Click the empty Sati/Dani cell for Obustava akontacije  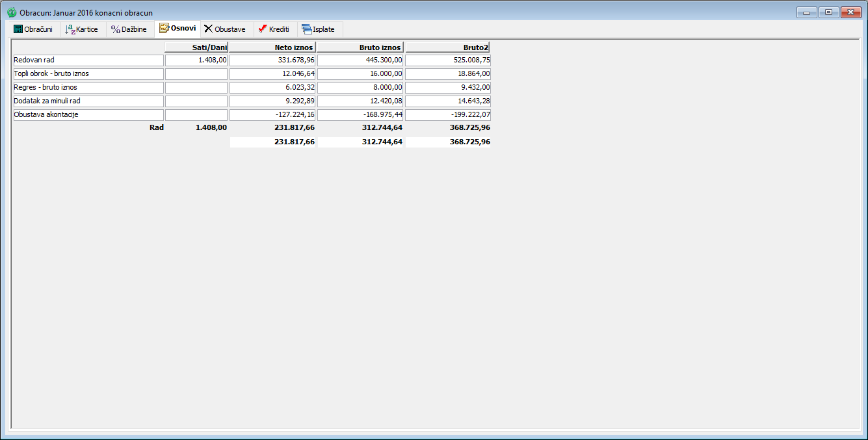(196, 114)
